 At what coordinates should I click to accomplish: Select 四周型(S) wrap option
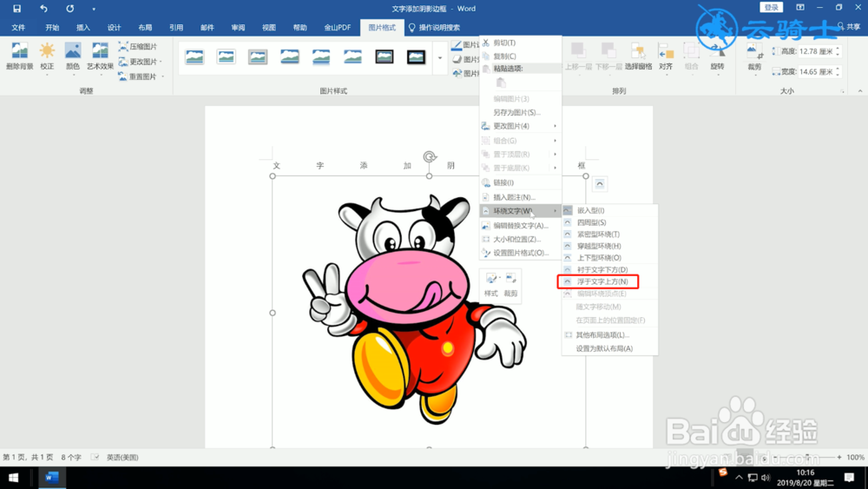(x=609, y=222)
